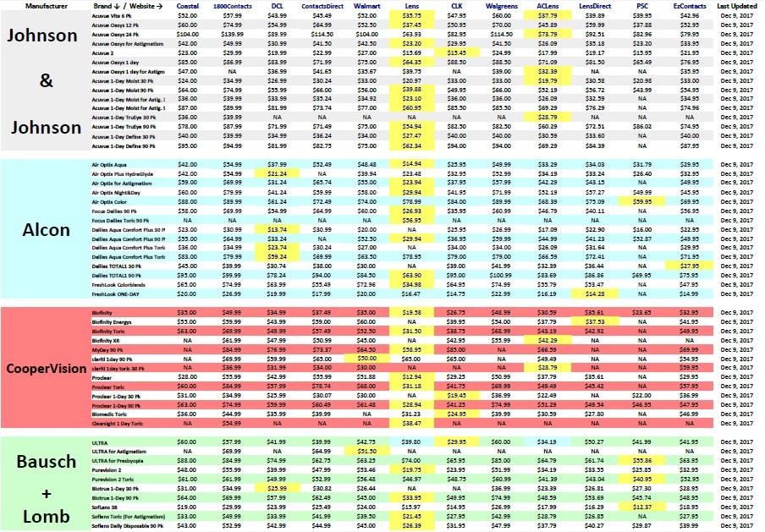Viewport: 765px width, 532px height.
Task: Click Coastal price $104.00 for Acuvue Oasys 24 Pk
Action: coord(187,34)
